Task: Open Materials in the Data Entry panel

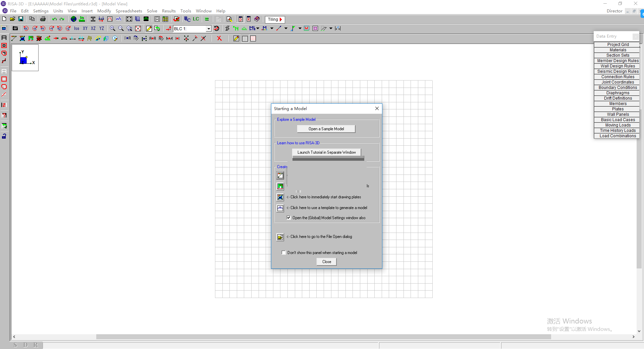Action: click(618, 50)
